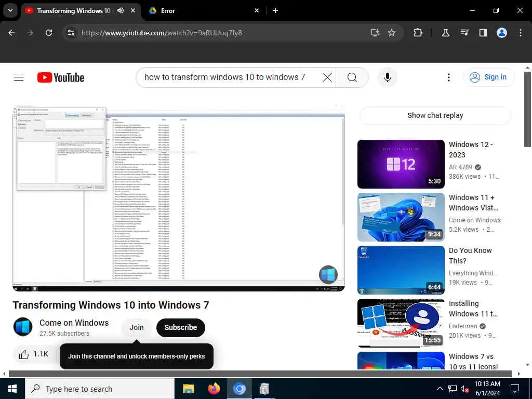Switch to the Error tab
Image resolution: width=532 pixels, height=399 pixels.
[x=200, y=10]
